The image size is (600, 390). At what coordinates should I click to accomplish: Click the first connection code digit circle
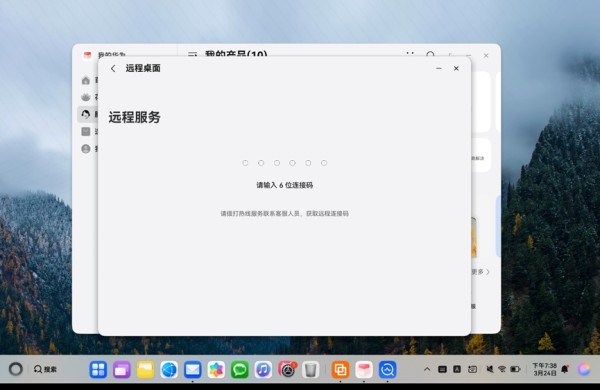245,163
